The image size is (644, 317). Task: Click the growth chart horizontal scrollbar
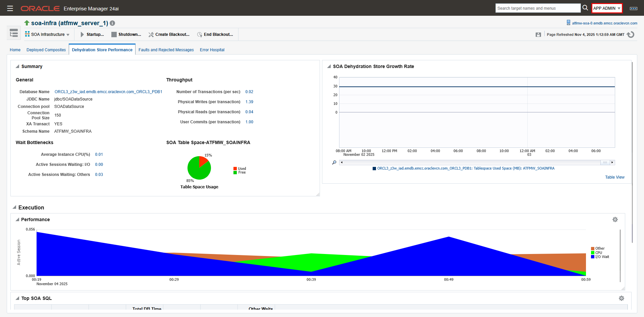point(470,163)
